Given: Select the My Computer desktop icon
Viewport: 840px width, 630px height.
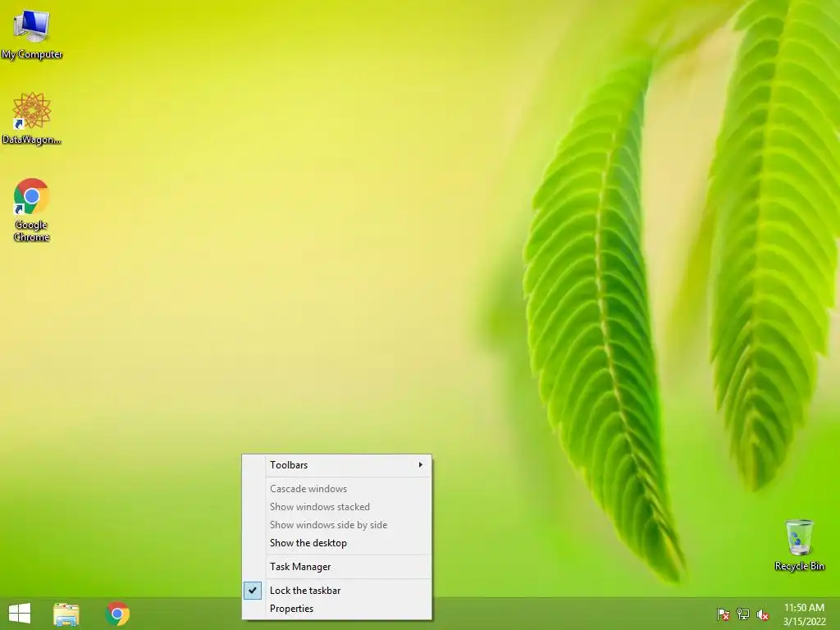Looking at the screenshot, I should [x=32, y=34].
